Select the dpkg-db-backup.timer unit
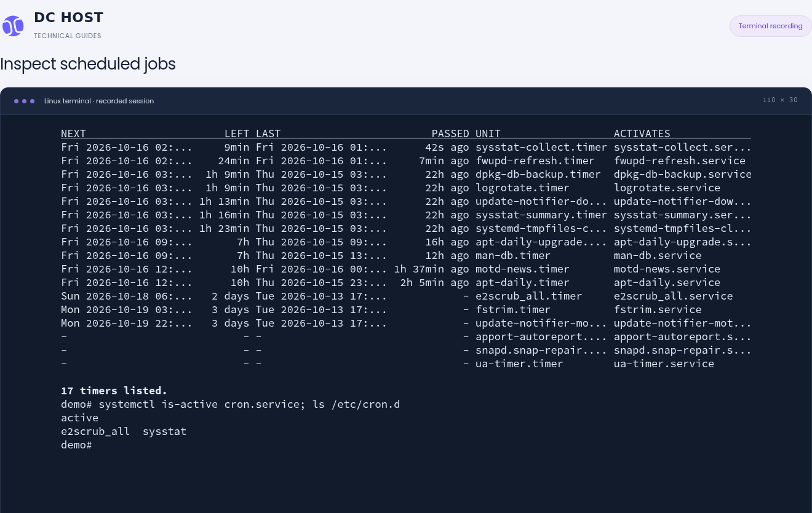The width and height of the screenshot is (812, 513). (538, 174)
